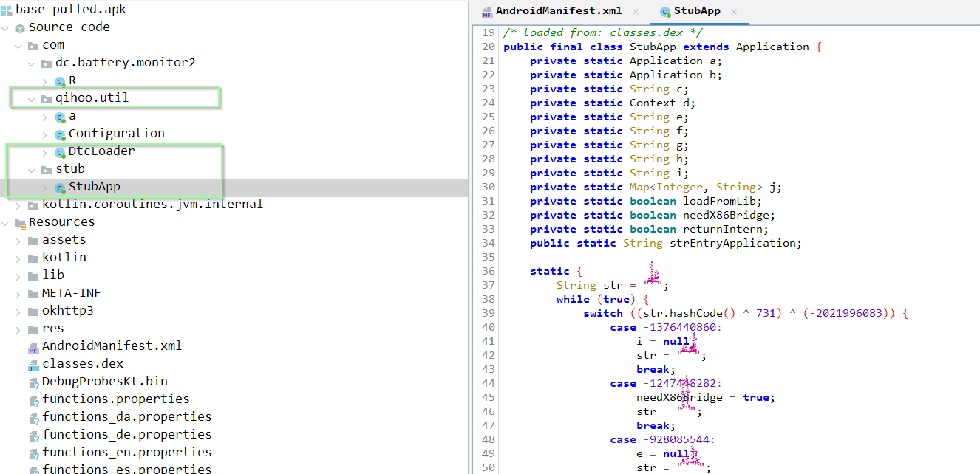Select StubApp in the source tree
The image size is (980, 474).
click(95, 187)
